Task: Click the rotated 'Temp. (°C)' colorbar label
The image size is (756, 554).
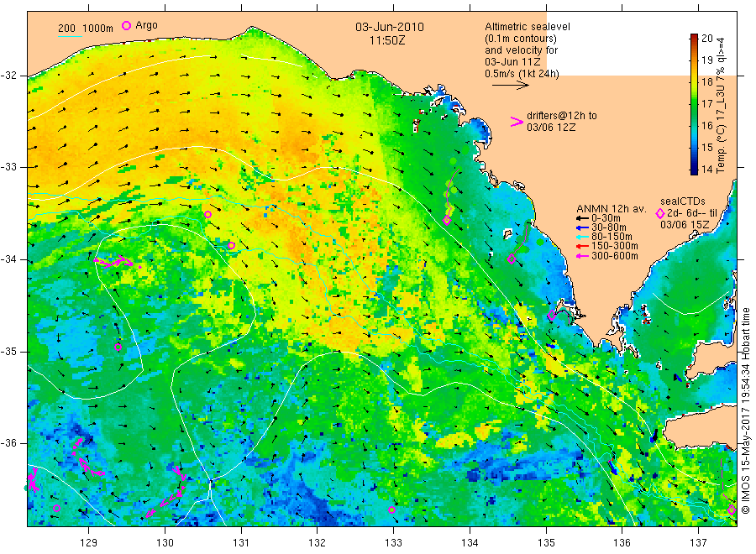Action: pyautogui.click(x=721, y=149)
